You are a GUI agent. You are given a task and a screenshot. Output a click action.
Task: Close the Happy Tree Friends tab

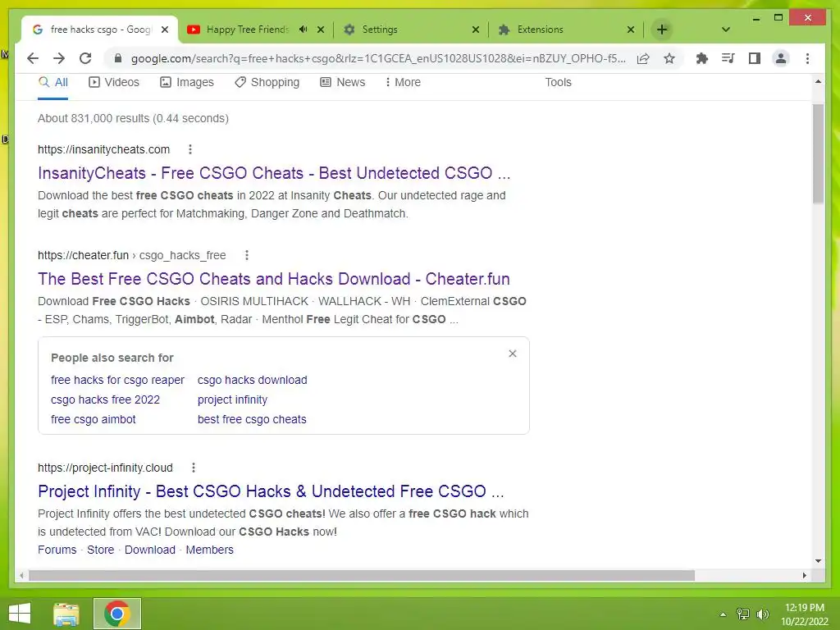point(321,30)
